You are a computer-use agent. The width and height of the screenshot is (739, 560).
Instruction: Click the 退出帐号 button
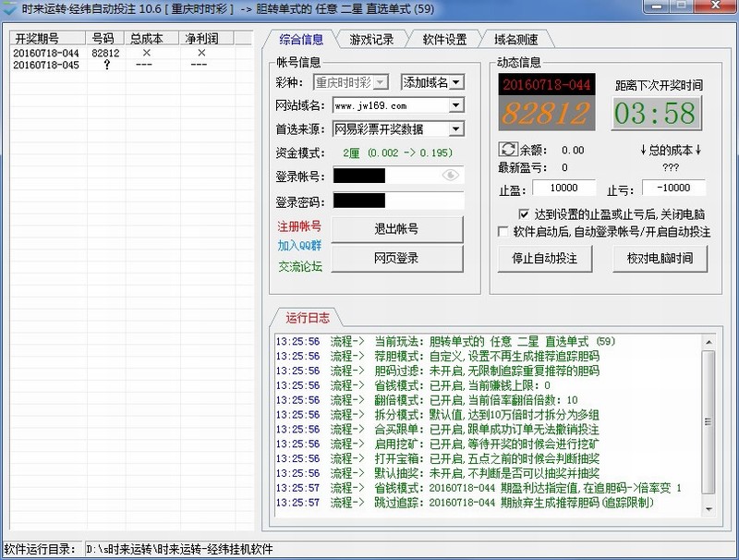(396, 229)
